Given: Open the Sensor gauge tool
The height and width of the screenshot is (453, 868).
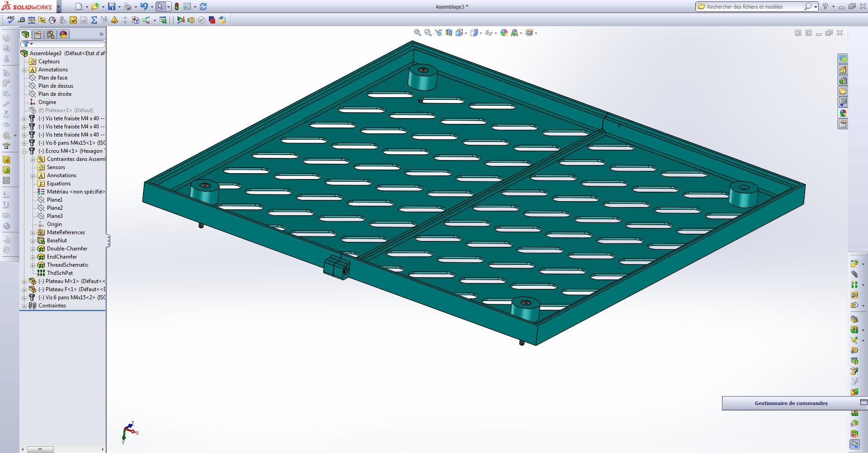Looking at the screenshot, I should click(x=52, y=20).
